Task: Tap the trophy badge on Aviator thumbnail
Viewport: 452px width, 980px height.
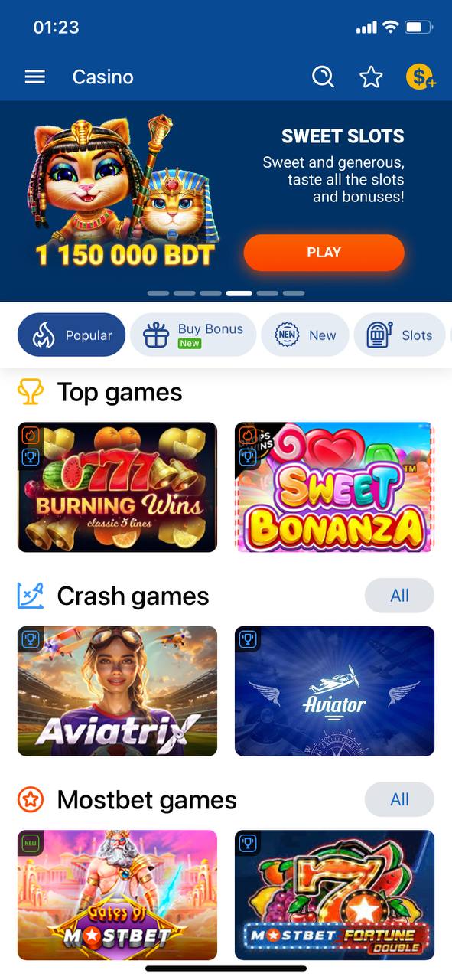Action: (x=247, y=639)
